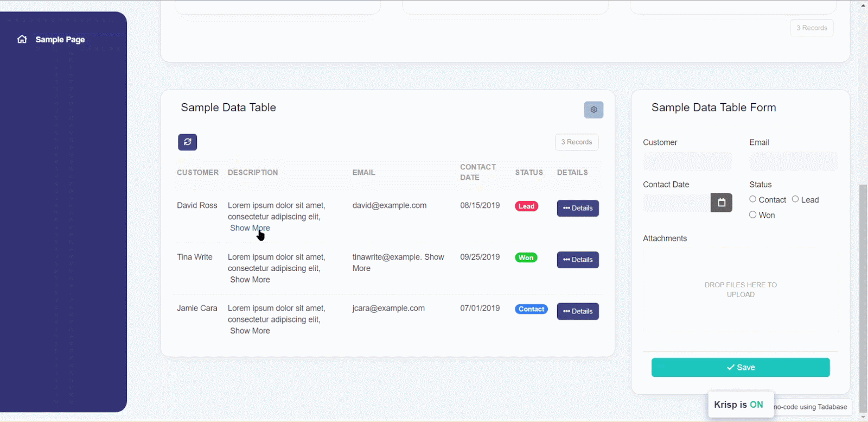
Task: Click the scrollbar down arrow
Action: [x=863, y=418]
